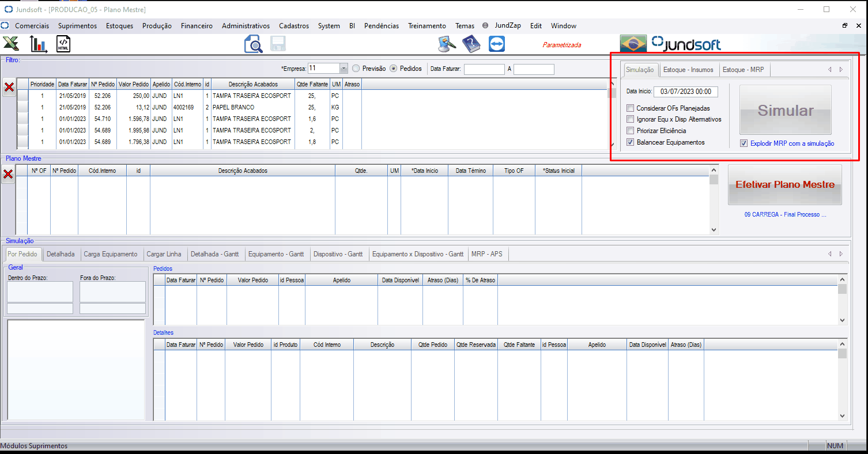Screen dimensions: 868x454
Task: Select the Previsão radio button
Action: click(x=356, y=68)
